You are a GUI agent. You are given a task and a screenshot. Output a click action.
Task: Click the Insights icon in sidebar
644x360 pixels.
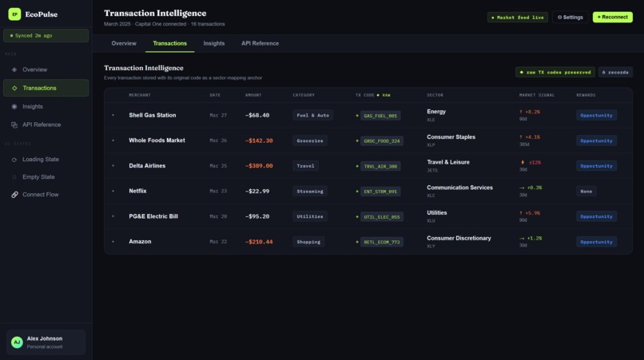14,107
